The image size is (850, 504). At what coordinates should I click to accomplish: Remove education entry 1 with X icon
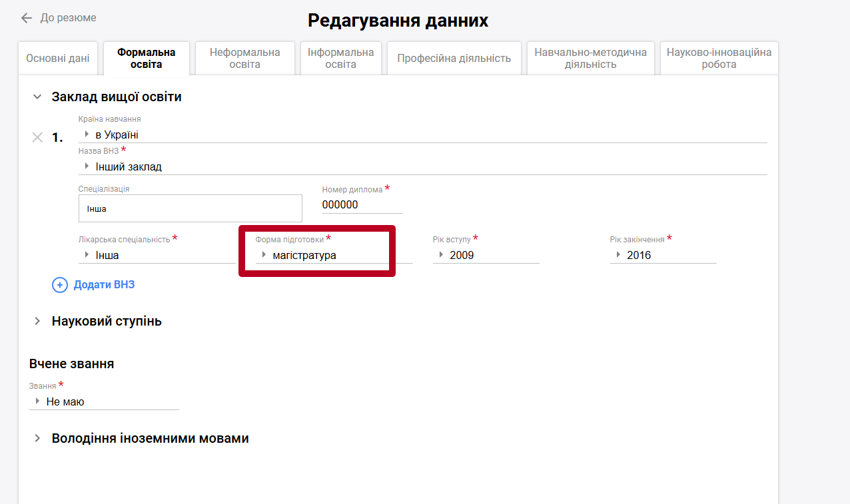38,137
